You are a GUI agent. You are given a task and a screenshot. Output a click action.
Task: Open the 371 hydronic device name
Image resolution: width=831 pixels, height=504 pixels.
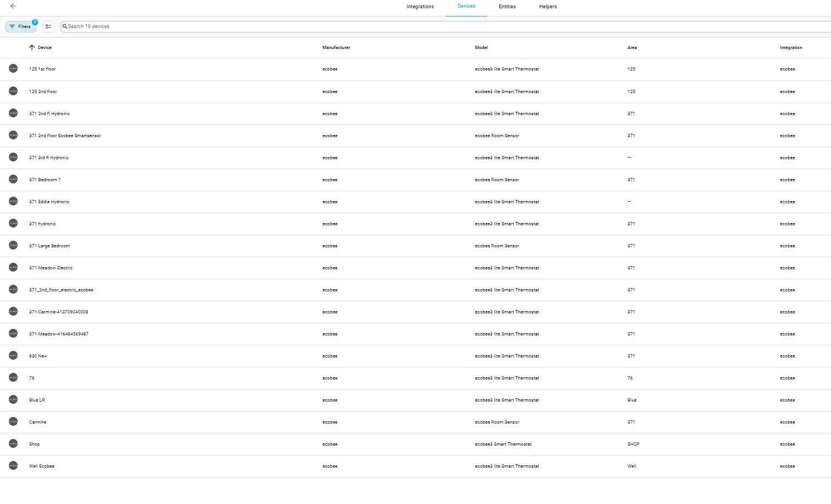(42, 224)
